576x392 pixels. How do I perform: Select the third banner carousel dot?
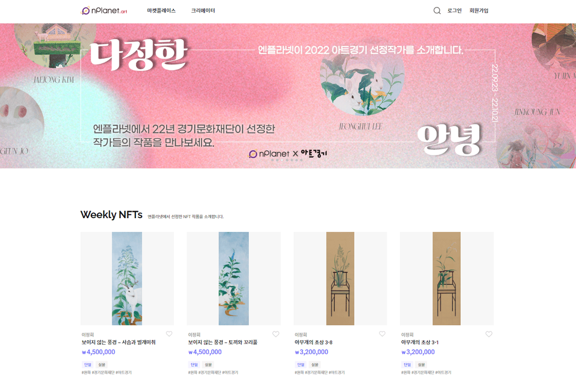pyautogui.click(x=282, y=160)
